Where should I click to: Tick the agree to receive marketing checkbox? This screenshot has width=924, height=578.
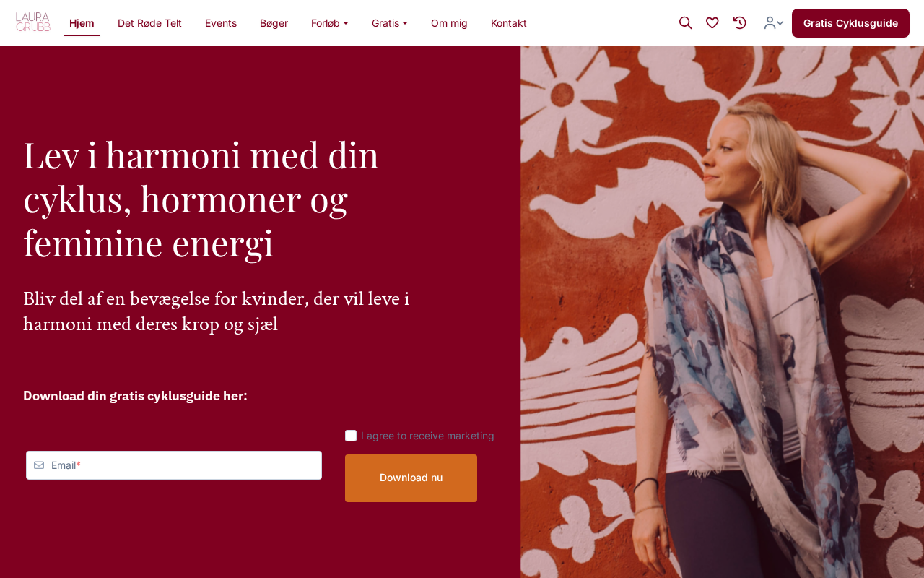point(351,436)
